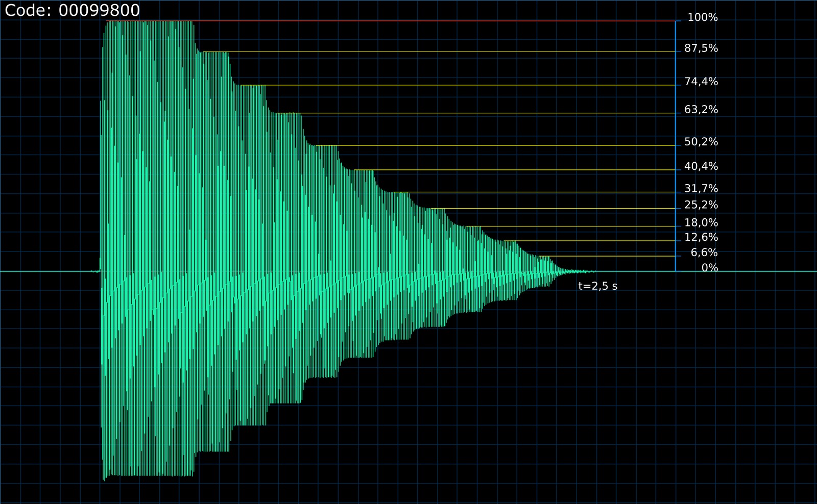Click the 40,4% level label
Image resolution: width=817 pixels, height=504 pixels.
[x=701, y=166]
